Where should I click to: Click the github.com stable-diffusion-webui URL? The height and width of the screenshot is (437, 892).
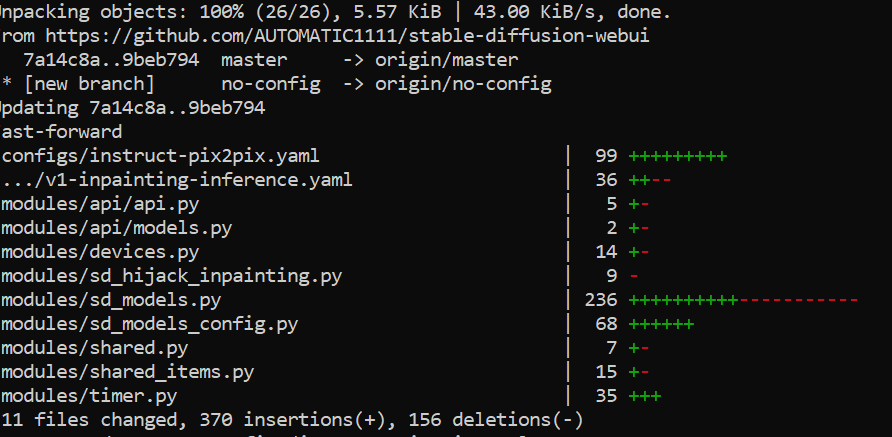click(x=347, y=36)
